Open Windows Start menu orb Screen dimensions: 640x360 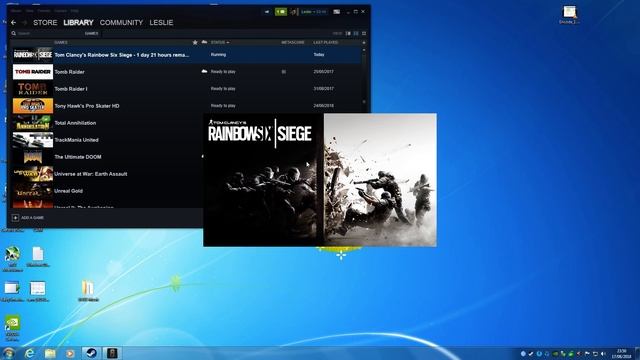[8, 353]
